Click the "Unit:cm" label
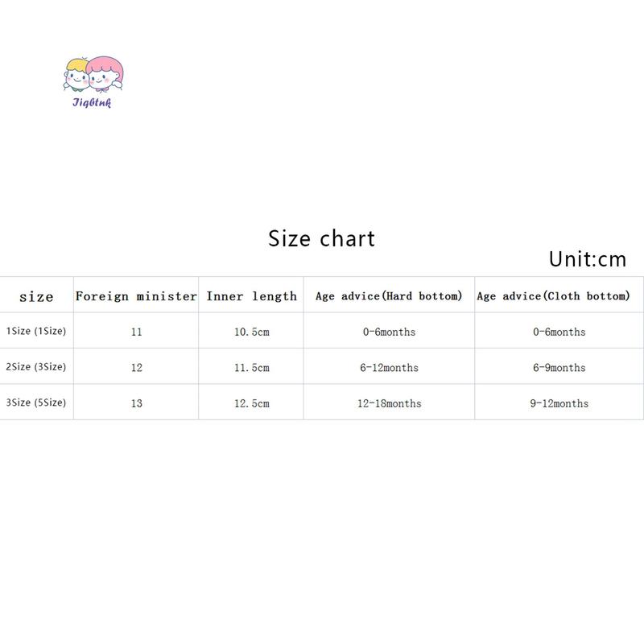The height and width of the screenshot is (644, 644). tap(587, 259)
